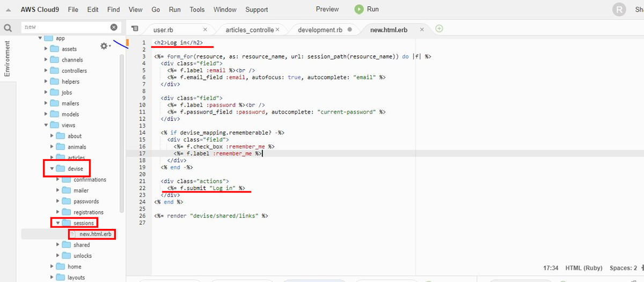Close the new.html.erb tab

[x=422, y=29]
